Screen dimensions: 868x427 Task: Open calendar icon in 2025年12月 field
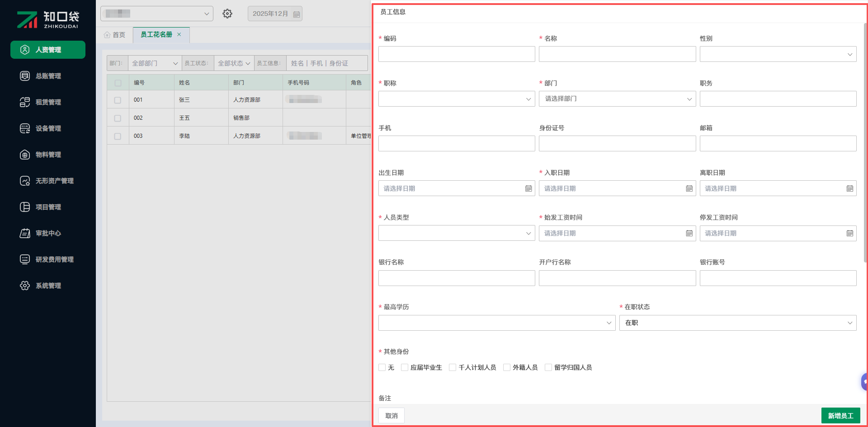point(297,14)
